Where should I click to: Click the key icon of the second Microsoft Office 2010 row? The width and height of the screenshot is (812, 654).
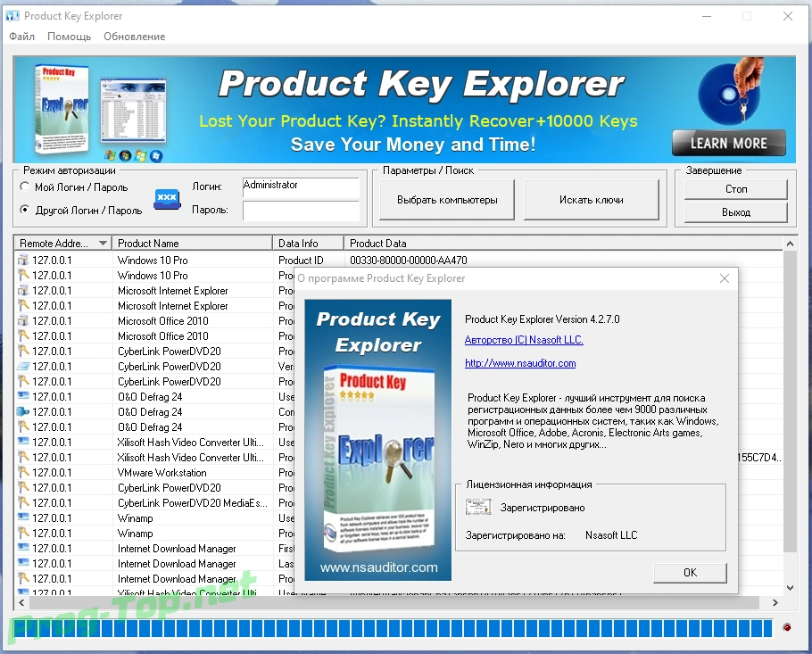[x=23, y=335]
